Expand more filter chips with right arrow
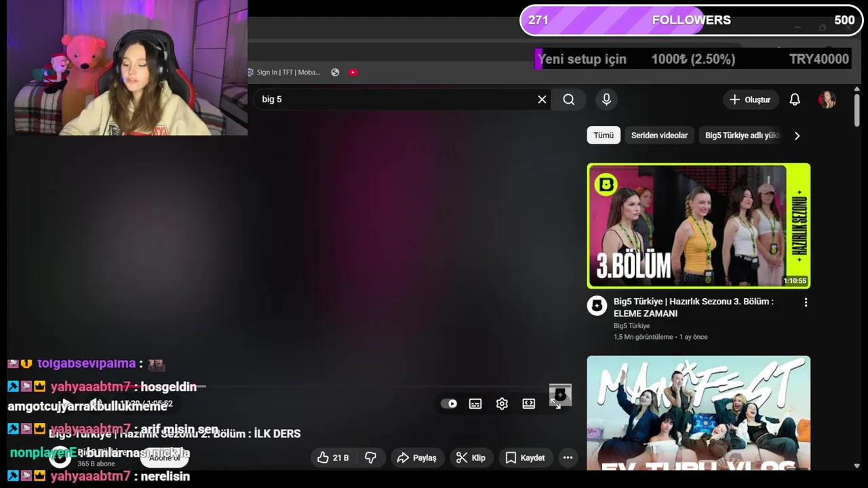The height and width of the screenshot is (488, 868). pos(797,136)
